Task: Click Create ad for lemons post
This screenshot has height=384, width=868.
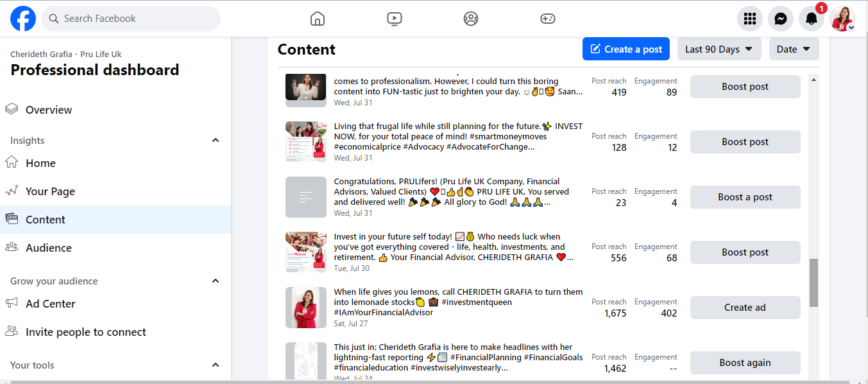Action: tap(745, 308)
